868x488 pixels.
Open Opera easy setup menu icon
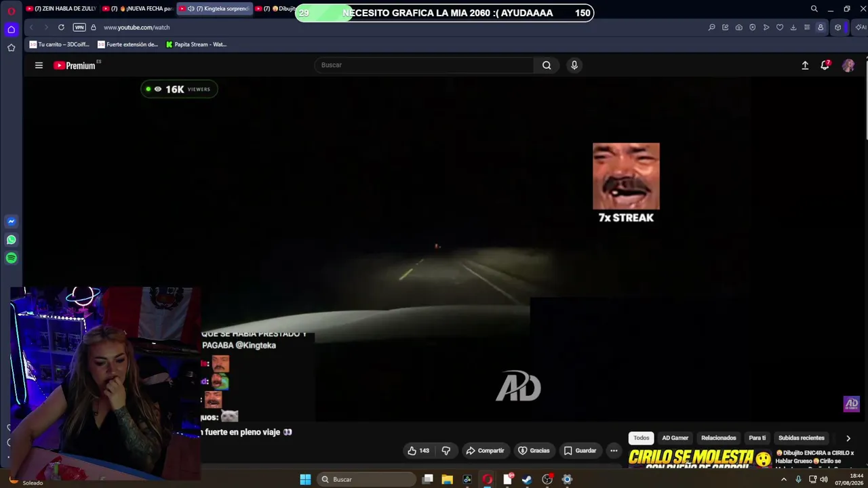pyautogui.click(x=806, y=27)
